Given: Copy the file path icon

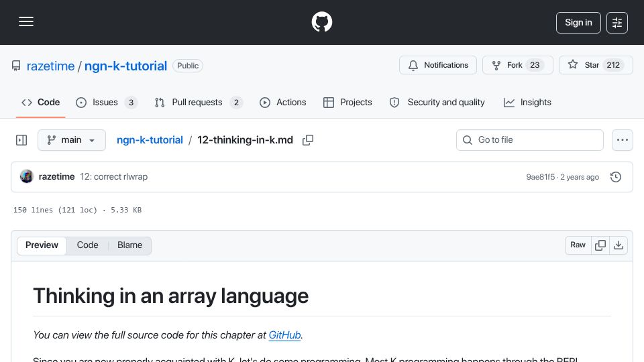Looking at the screenshot, I should click(308, 140).
